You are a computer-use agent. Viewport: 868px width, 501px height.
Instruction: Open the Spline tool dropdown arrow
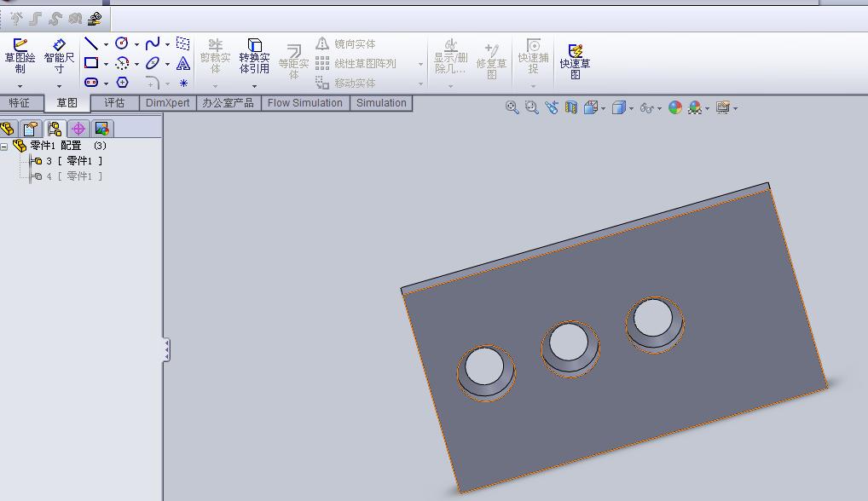pyautogui.click(x=167, y=44)
